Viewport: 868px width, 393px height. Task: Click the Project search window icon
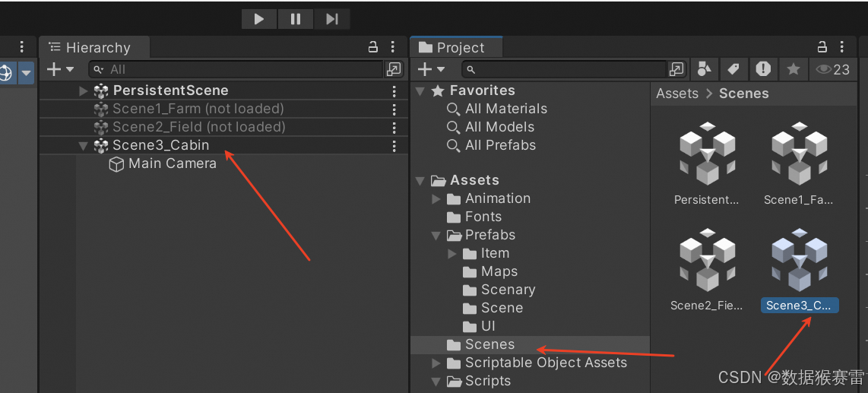pyautogui.click(x=676, y=69)
